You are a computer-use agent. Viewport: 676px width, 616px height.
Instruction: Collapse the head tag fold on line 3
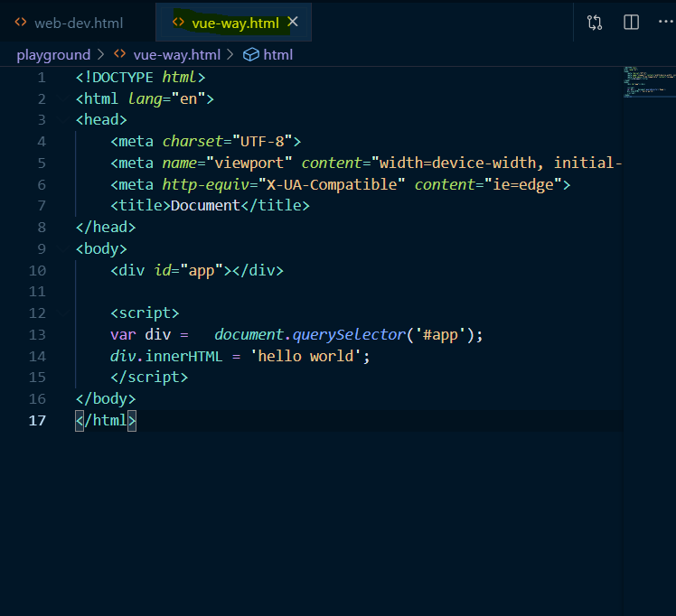point(64,120)
